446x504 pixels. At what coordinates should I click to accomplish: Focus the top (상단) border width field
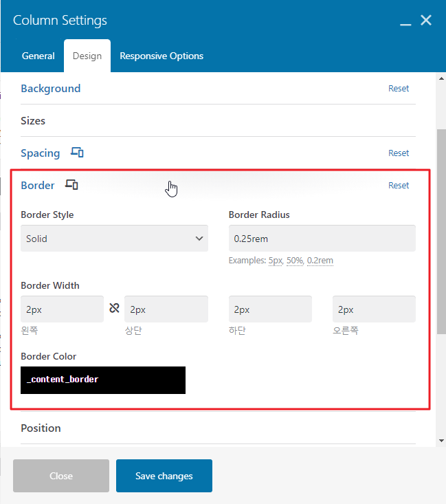coord(166,309)
